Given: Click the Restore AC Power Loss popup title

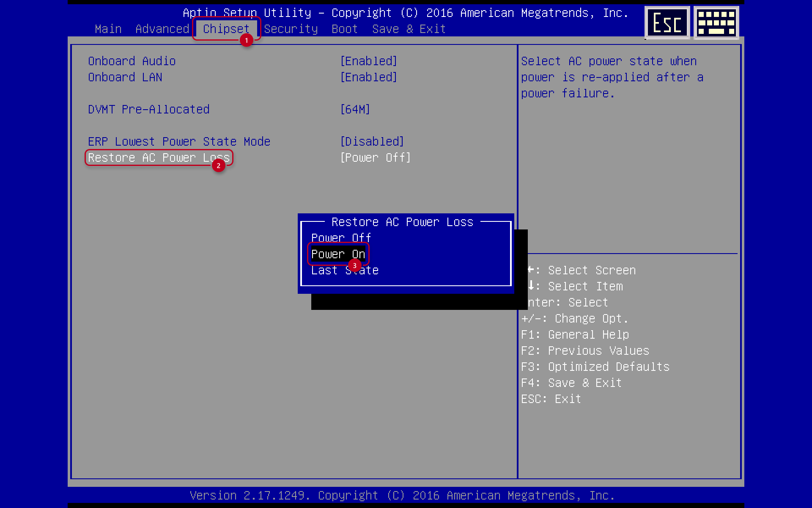Looking at the screenshot, I should pos(403,222).
